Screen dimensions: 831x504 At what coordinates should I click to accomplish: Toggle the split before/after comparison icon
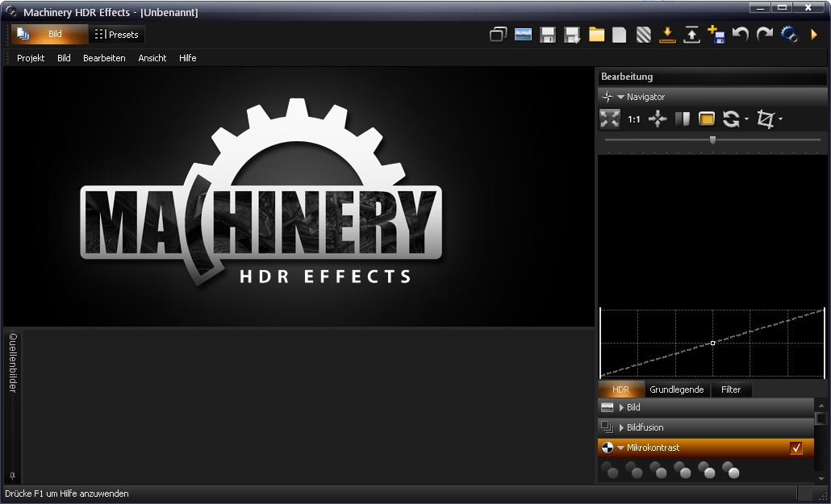coord(683,119)
